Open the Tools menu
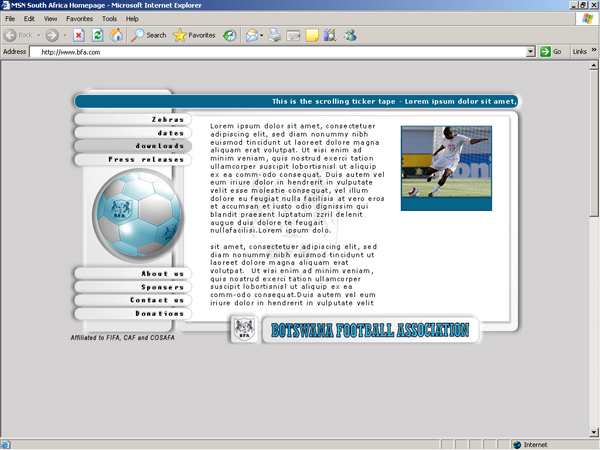Viewport: 600px width, 450px height. click(x=108, y=18)
